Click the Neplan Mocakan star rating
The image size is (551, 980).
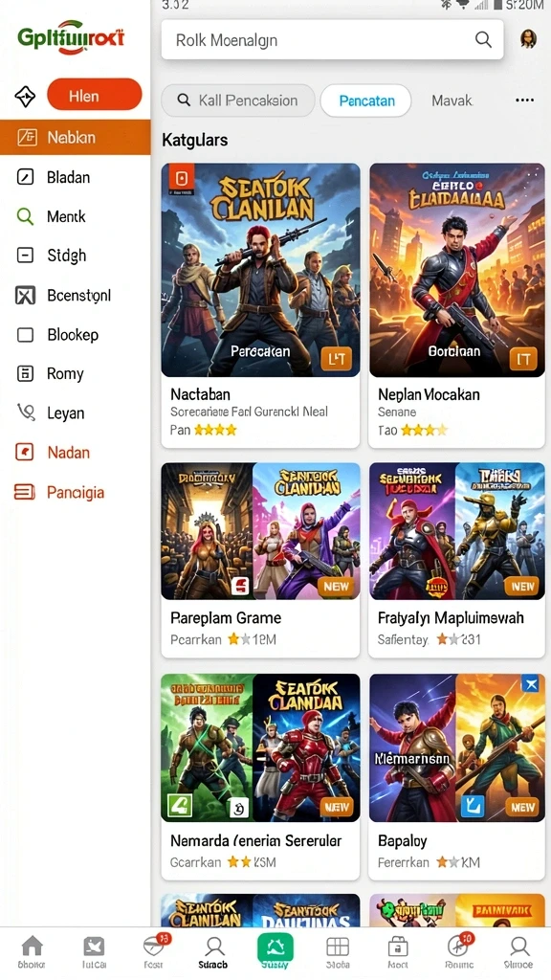coord(424,430)
